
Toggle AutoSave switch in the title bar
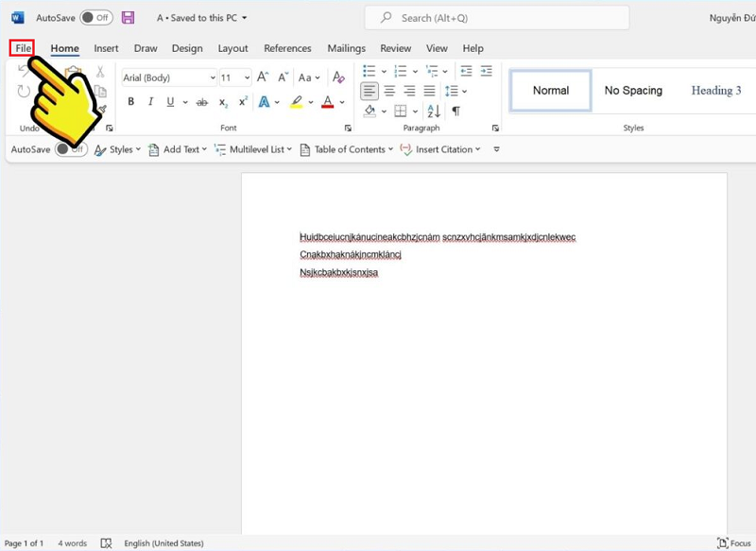click(95, 18)
